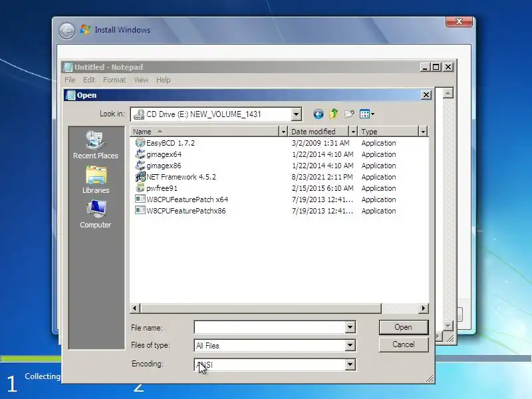Open the Name column filter dropdown
Screen dimensions: 532x399
tap(283, 131)
